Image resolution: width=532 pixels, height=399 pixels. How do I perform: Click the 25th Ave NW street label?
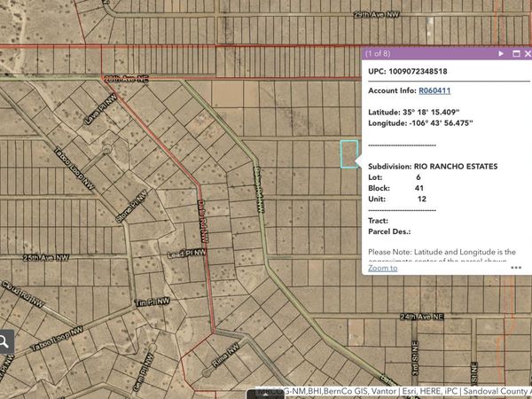(x=46, y=258)
